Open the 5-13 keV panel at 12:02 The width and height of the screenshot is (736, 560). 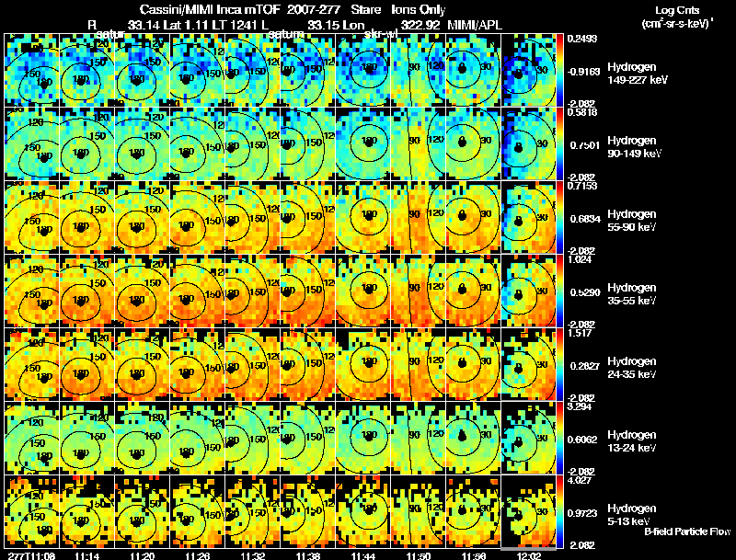click(x=528, y=512)
